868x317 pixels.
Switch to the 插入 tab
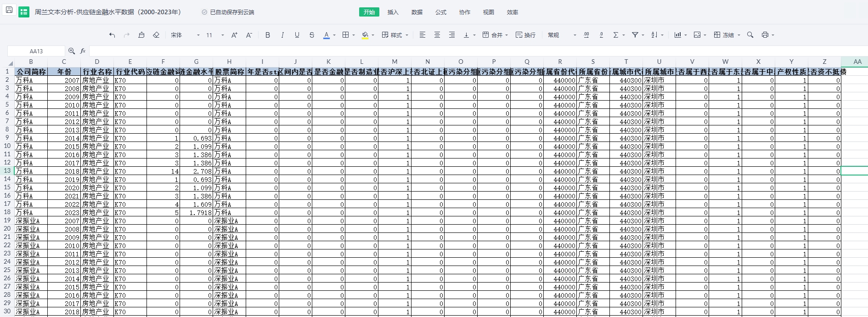393,12
